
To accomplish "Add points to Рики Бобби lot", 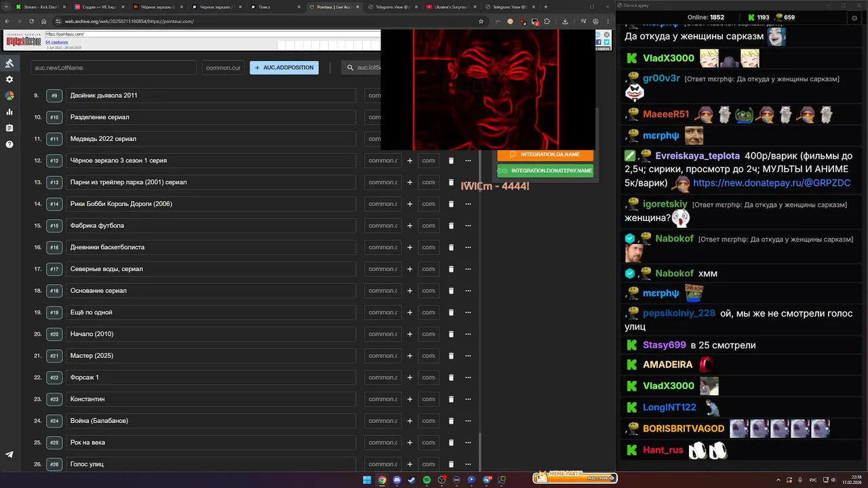I will click(x=410, y=204).
